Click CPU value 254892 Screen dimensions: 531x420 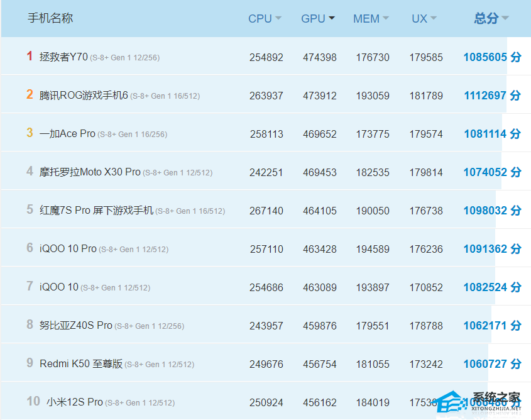click(x=266, y=57)
